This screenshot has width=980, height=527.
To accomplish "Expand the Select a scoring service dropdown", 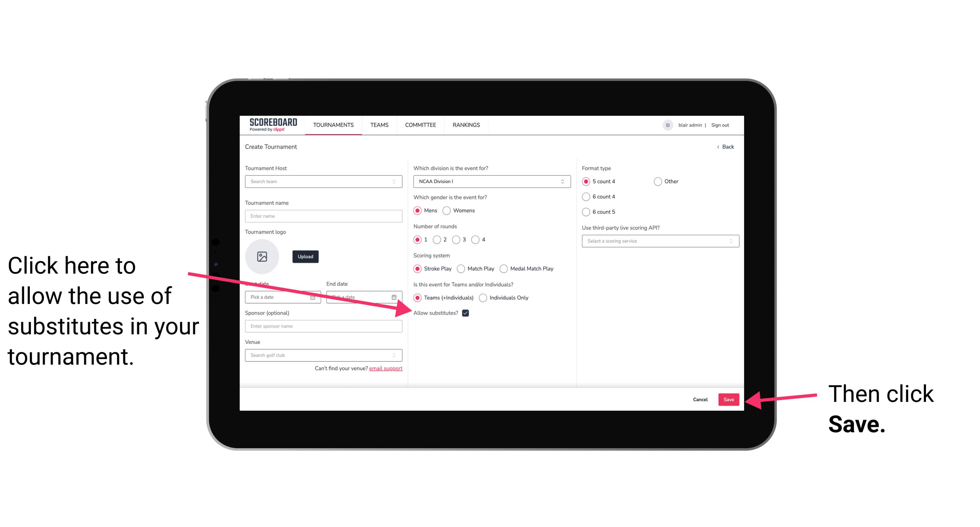I will [658, 241].
